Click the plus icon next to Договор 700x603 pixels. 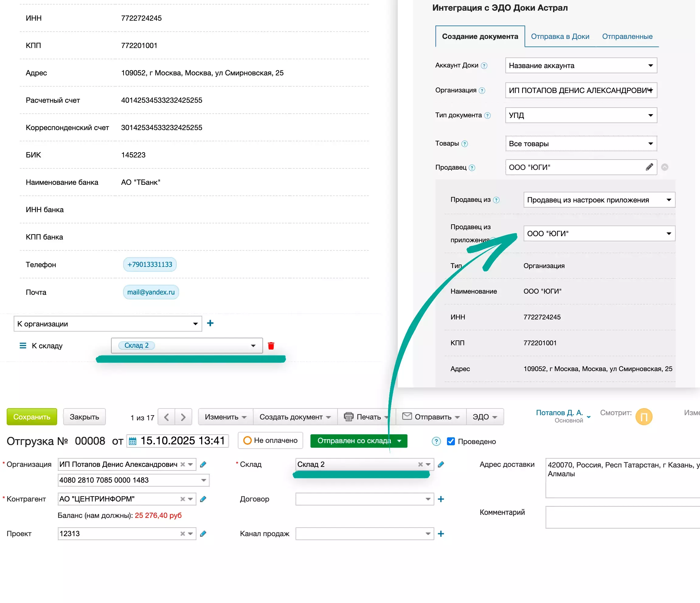(441, 499)
